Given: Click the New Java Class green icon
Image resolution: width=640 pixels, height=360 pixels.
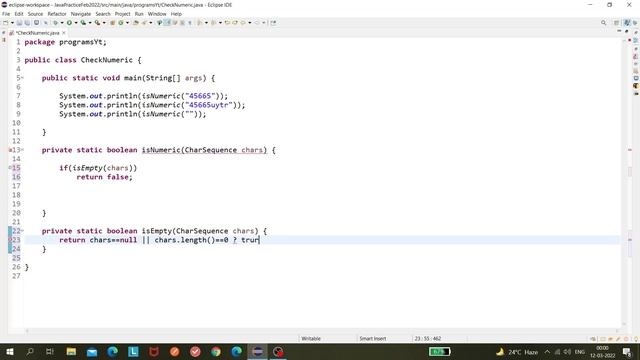Looking at the screenshot, I should (121, 23).
